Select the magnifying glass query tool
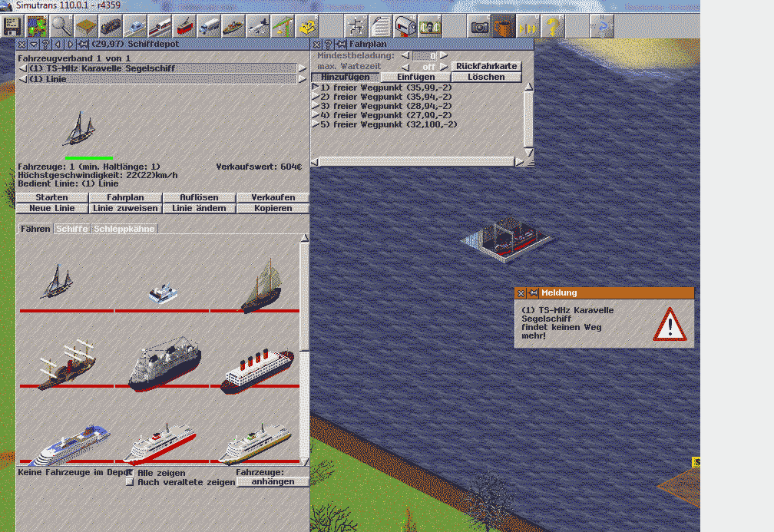This screenshot has width=774, height=532. click(61, 26)
